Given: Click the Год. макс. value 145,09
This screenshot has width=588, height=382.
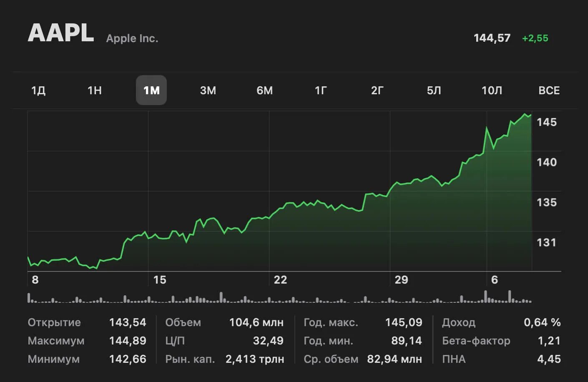Looking at the screenshot, I should click(x=404, y=322).
